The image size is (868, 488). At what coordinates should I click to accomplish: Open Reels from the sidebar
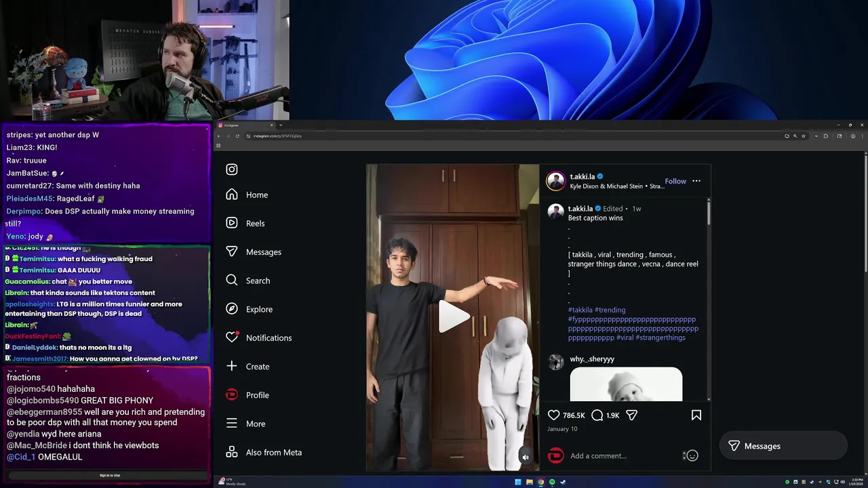(x=245, y=223)
